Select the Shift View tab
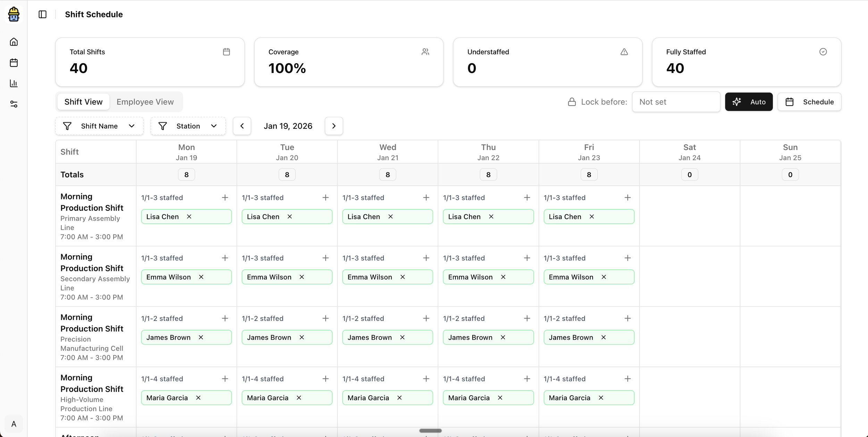868x437 pixels. (x=83, y=101)
